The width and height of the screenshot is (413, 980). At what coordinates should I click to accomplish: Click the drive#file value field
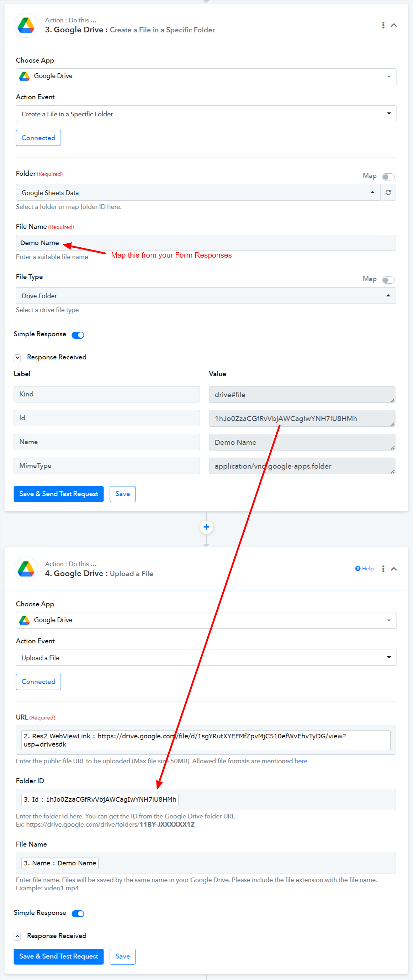(302, 395)
